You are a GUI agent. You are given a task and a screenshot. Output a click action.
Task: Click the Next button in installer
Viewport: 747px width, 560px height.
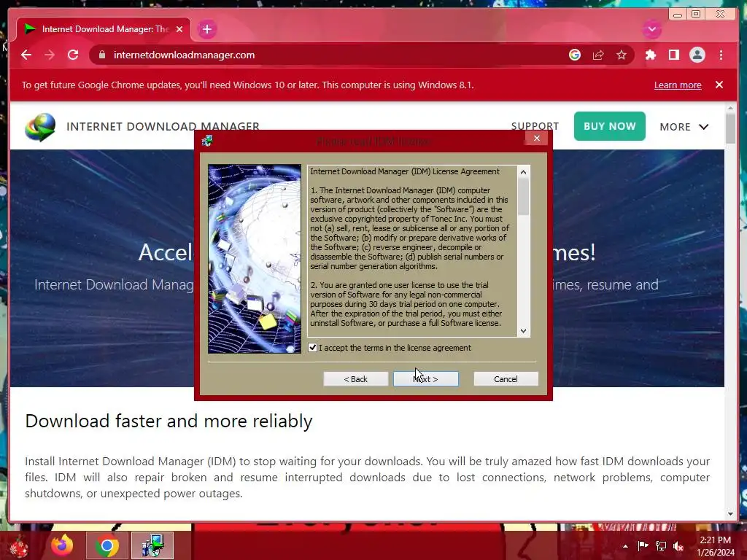click(x=426, y=379)
